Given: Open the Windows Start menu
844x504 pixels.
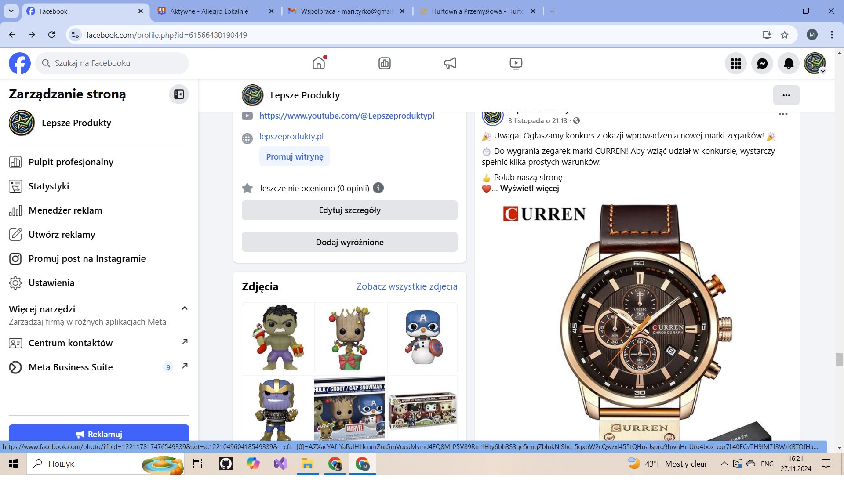Looking at the screenshot, I should (x=13, y=464).
